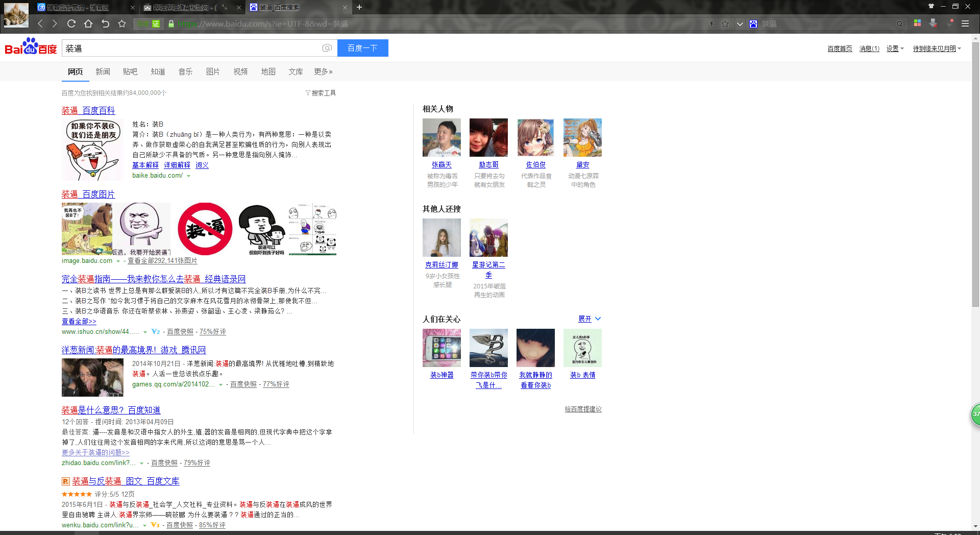The width and height of the screenshot is (980, 535).
Task: Expand dropdown next to baike.baidu.com/
Action: tap(188, 176)
